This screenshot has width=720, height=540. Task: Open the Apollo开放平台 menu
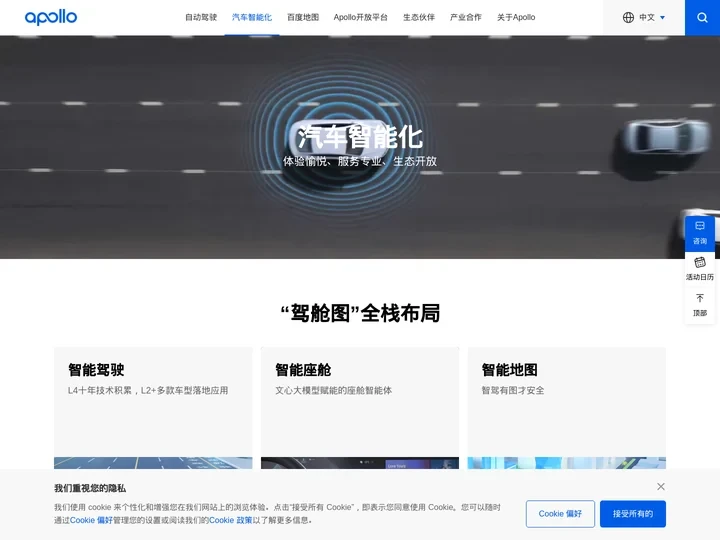tap(360, 17)
